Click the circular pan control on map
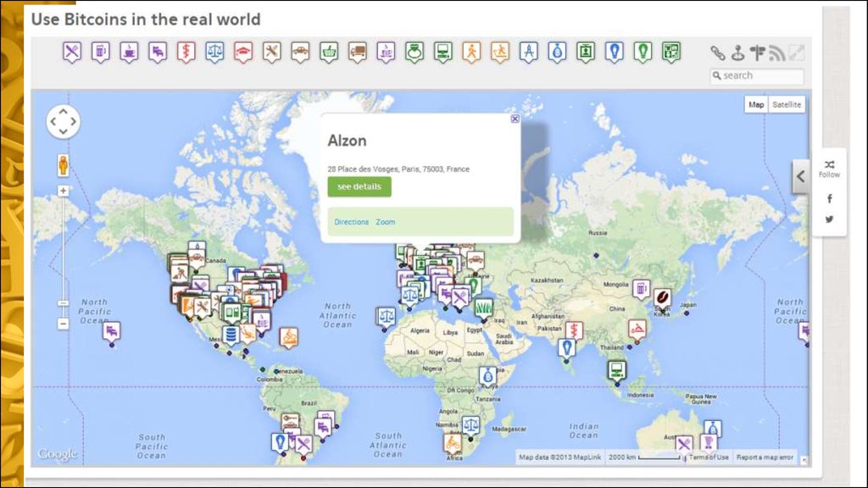Viewport: 868px width, 488px height. 63,122
